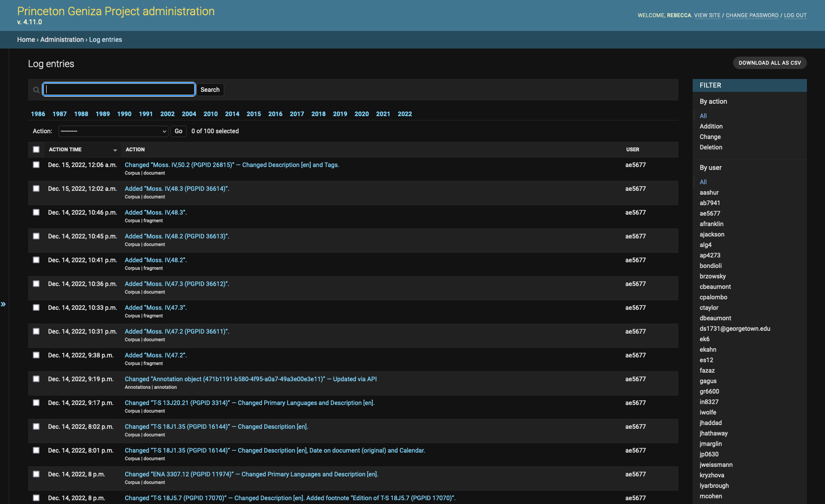Select the checkbox for Moss. IV,48.3 fragment row
Viewport: 825px width, 504px height.
click(x=36, y=212)
